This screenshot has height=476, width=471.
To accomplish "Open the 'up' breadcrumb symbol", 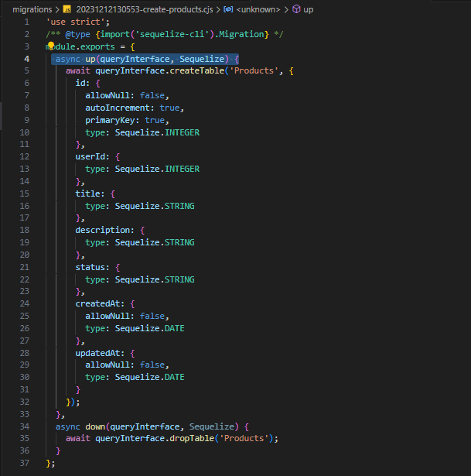I will click(x=308, y=9).
